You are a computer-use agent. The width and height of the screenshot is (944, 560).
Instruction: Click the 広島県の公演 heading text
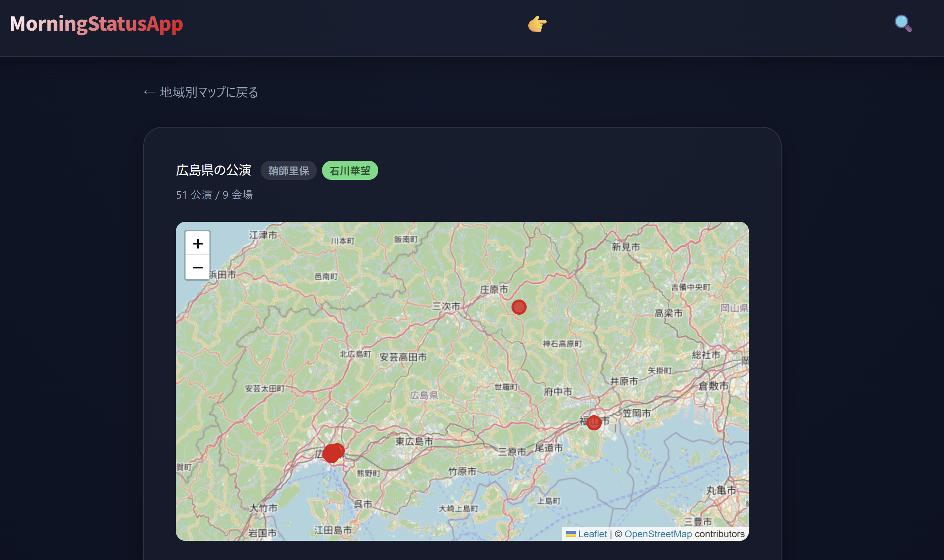pos(213,170)
